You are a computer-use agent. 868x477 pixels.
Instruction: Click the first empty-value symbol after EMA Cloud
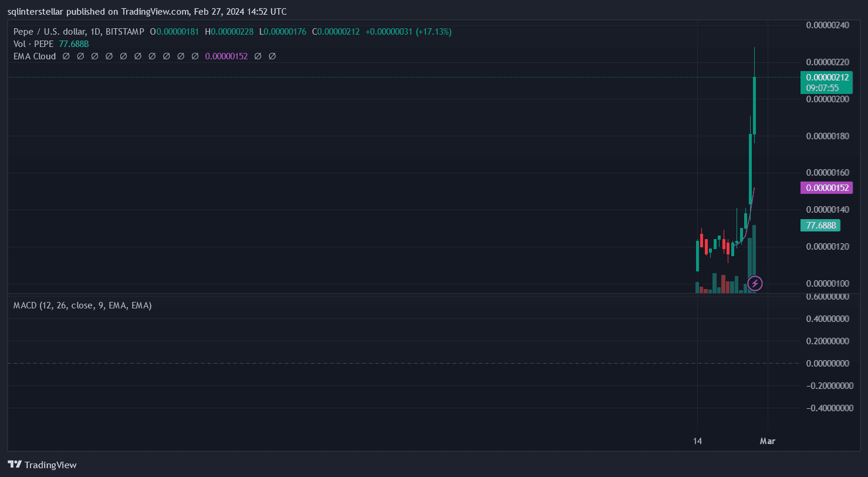pyautogui.click(x=66, y=56)
